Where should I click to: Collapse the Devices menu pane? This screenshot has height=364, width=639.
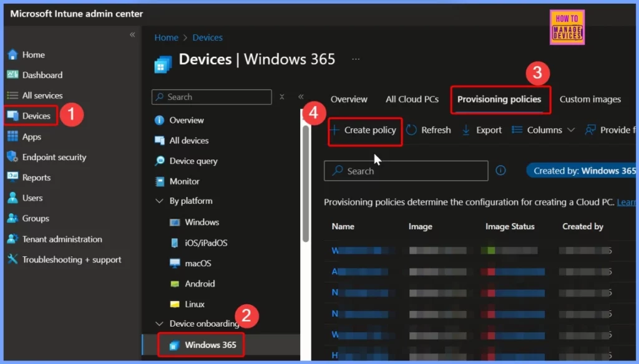pyautogui.click(x=301, y=97)
